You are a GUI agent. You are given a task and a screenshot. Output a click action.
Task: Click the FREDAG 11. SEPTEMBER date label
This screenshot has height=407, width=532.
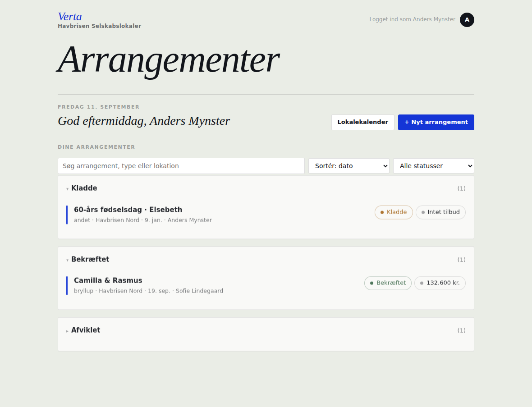[99, 107]
